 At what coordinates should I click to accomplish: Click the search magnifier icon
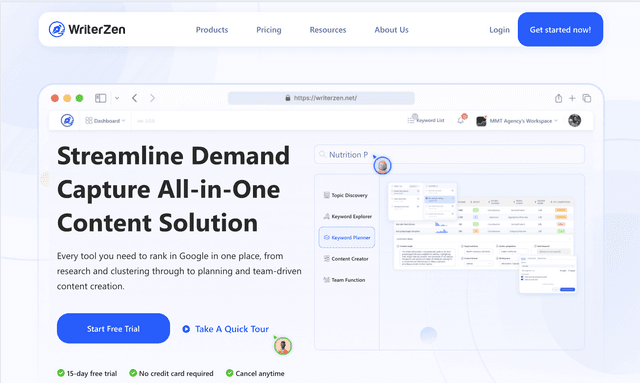coord(322,154)
